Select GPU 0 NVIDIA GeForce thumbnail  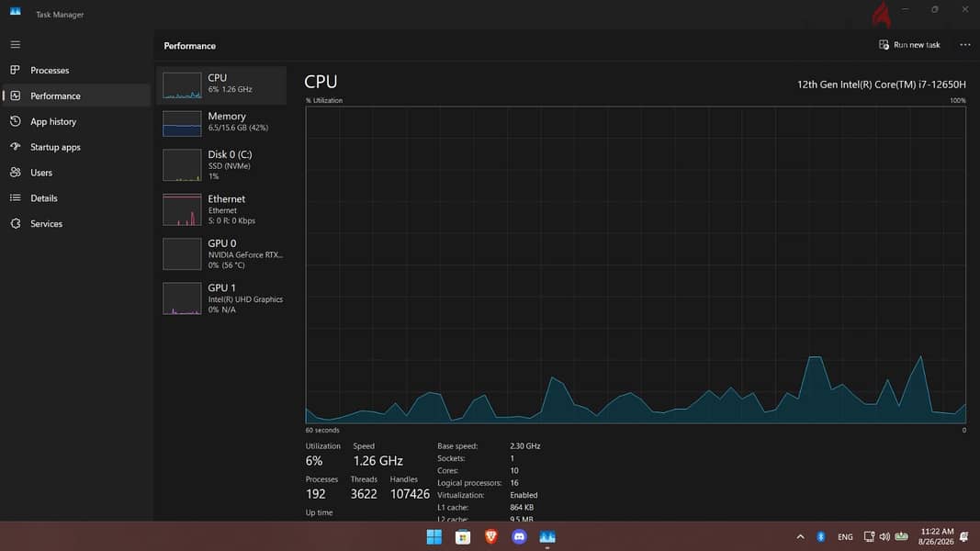coord(182,253)
